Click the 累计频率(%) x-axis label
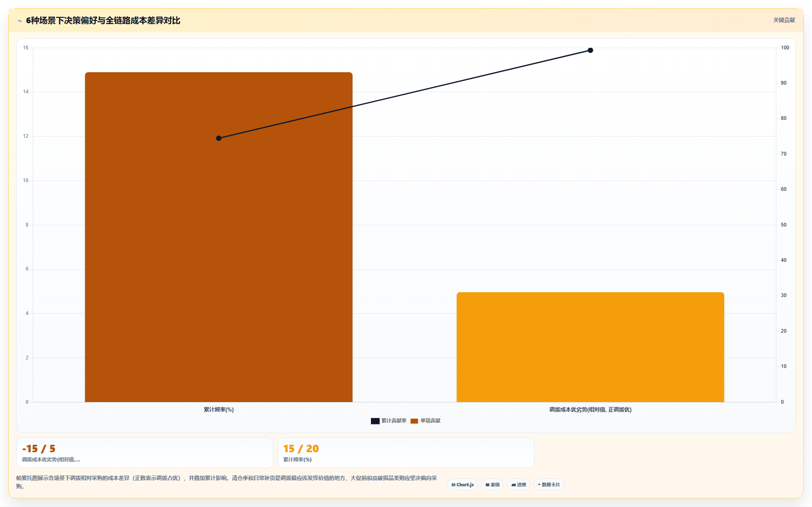 click(219, 409)
